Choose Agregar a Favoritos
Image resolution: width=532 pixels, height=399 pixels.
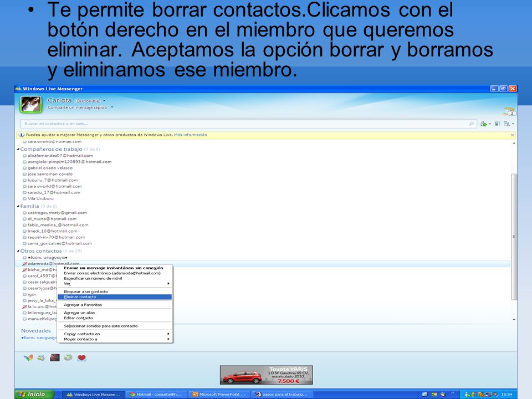click(x=115, y=305)
